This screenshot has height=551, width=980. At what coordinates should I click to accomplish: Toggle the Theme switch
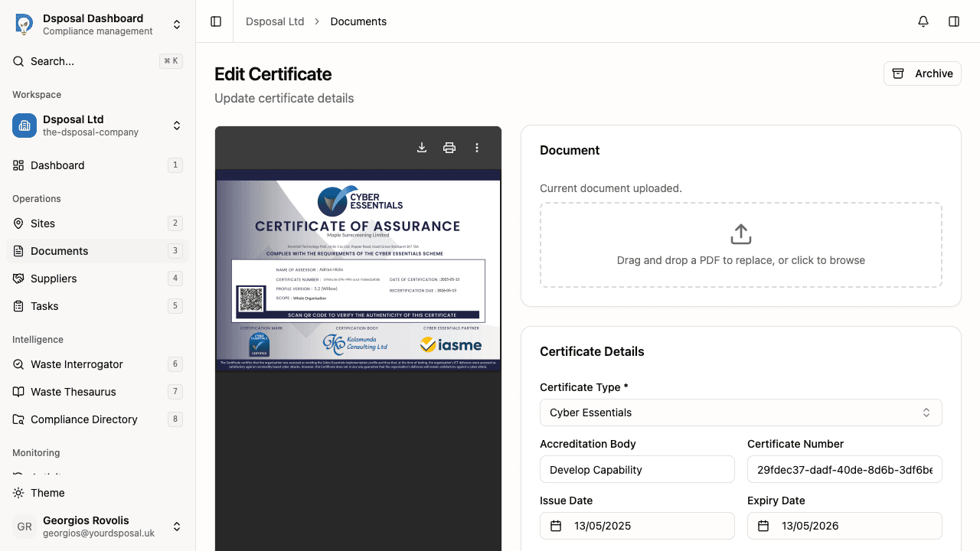point(38,493)
